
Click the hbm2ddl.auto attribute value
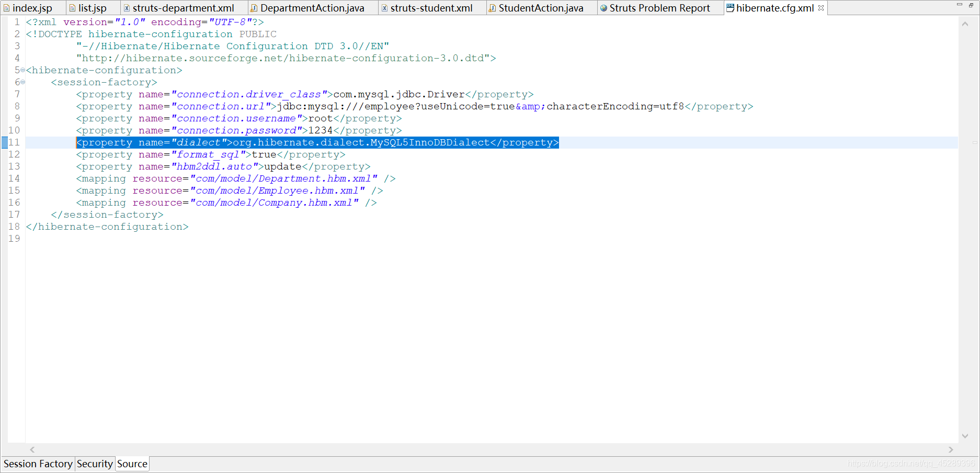point(214,166)
